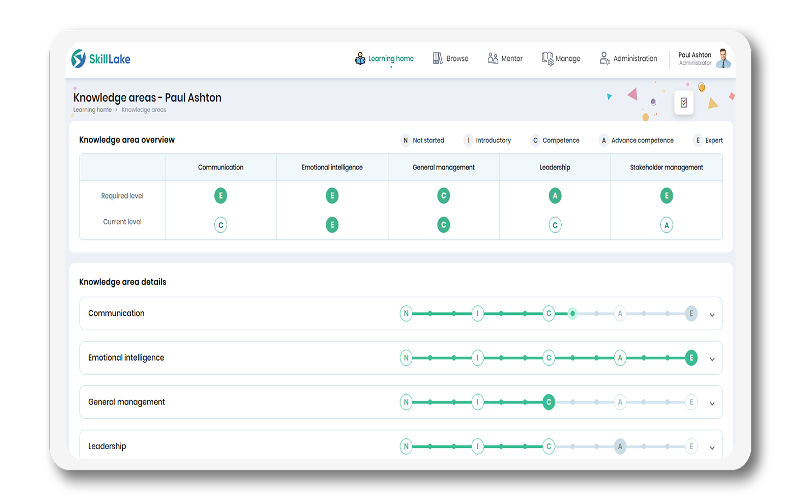Go to Learning home breadcrumb link
800x500 pixels.
(92, 110)
